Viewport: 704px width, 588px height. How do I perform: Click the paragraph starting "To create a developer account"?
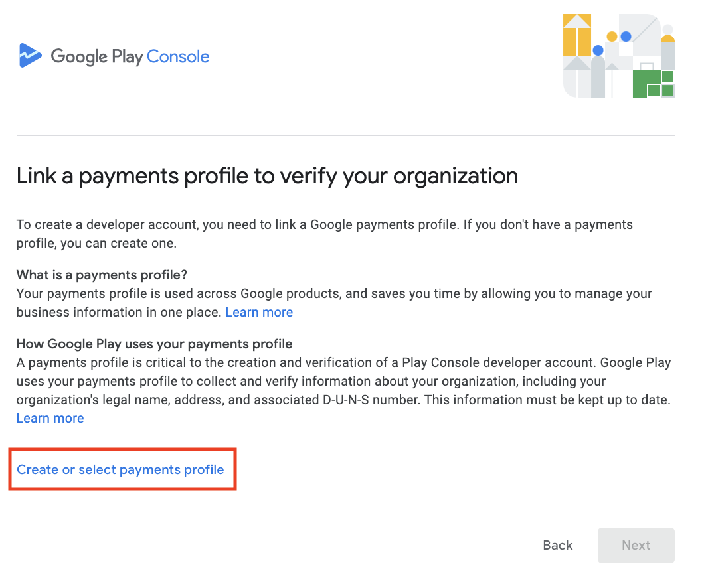click(325, 234)
